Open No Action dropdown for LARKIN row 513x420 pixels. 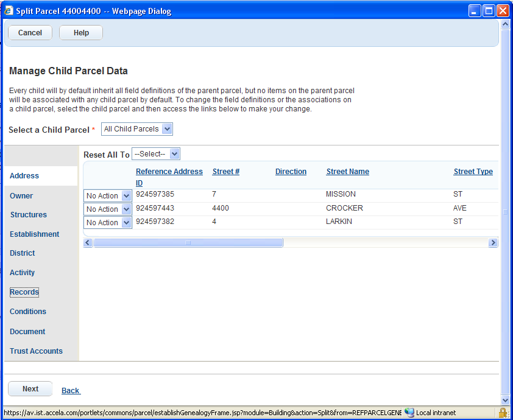tap(108, 223)
